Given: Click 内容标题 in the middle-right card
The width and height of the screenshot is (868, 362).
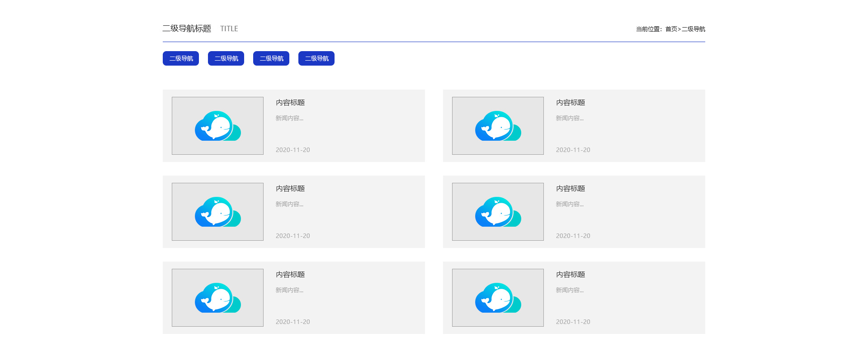Looking at the screenshot, I should click(571, 189).
